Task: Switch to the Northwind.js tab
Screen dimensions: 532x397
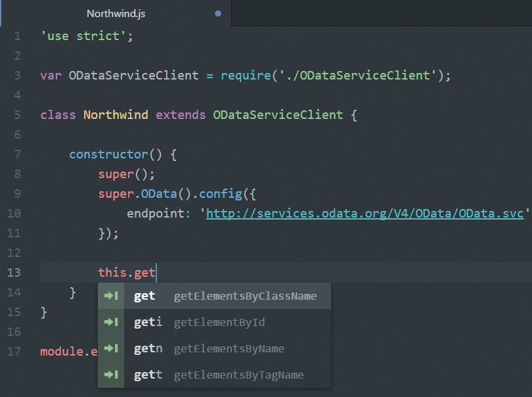Action: (x=117, y=13)
